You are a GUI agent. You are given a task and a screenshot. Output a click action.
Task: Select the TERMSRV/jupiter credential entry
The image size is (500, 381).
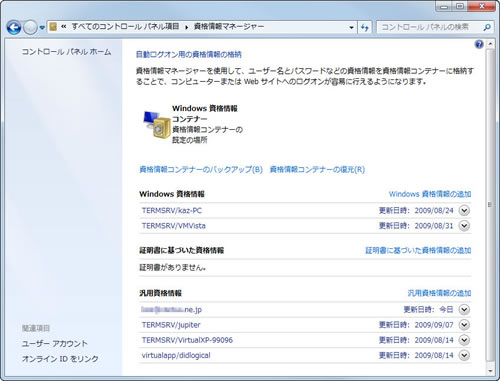[171, 325]
